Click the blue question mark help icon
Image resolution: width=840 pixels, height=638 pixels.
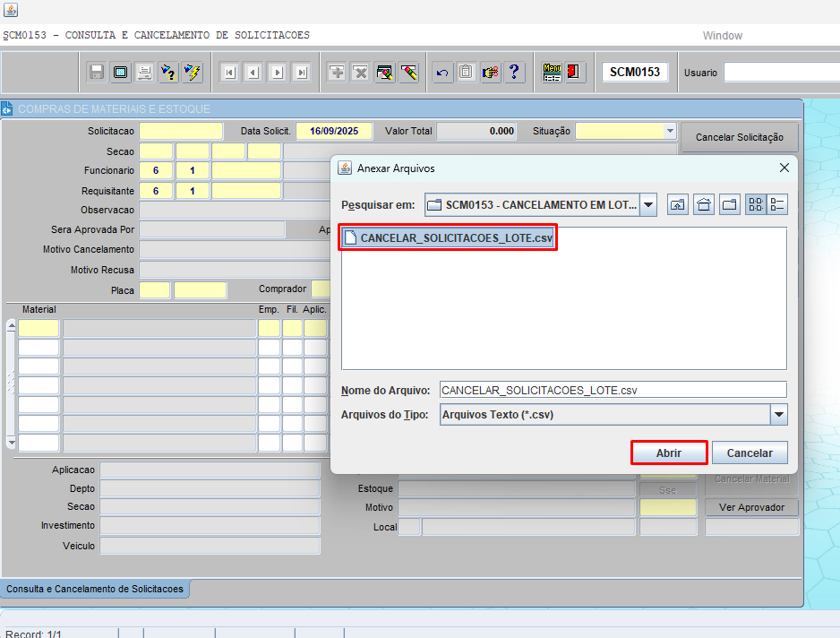(514, 73)
